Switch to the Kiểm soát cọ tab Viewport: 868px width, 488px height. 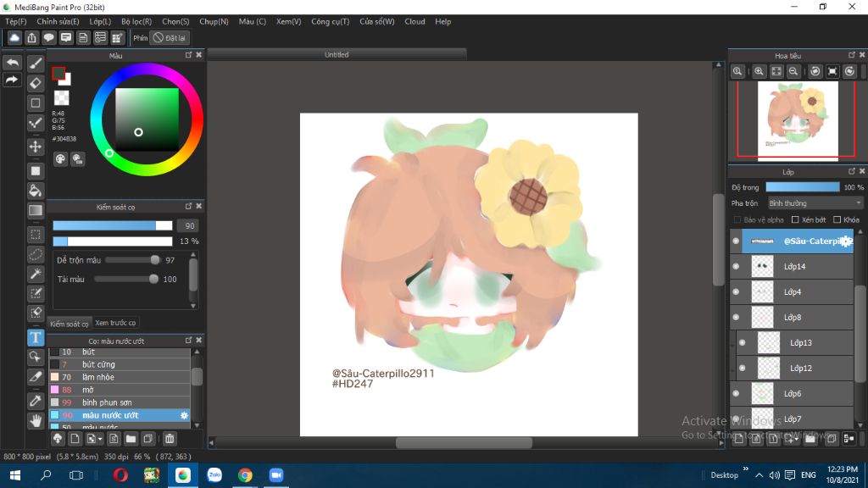[x=70, y=324]
